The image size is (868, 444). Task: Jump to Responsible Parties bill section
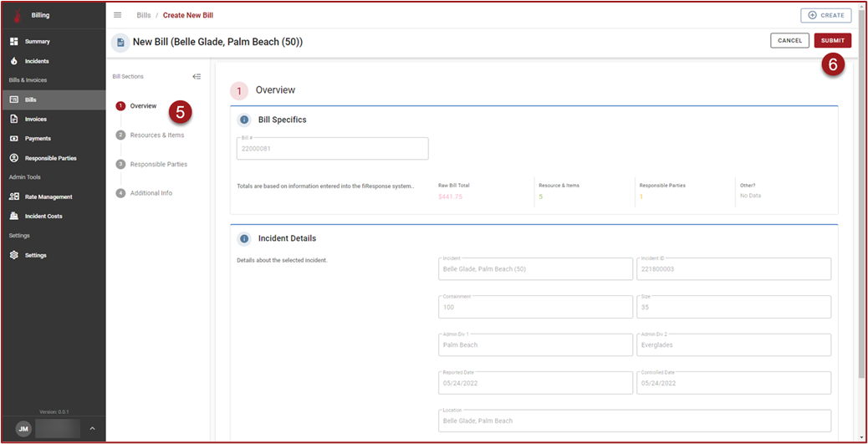(x=158, y=164)
